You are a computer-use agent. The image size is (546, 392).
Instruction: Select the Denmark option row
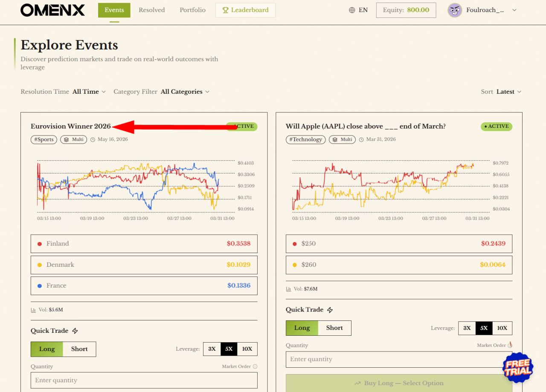[144, 265]
